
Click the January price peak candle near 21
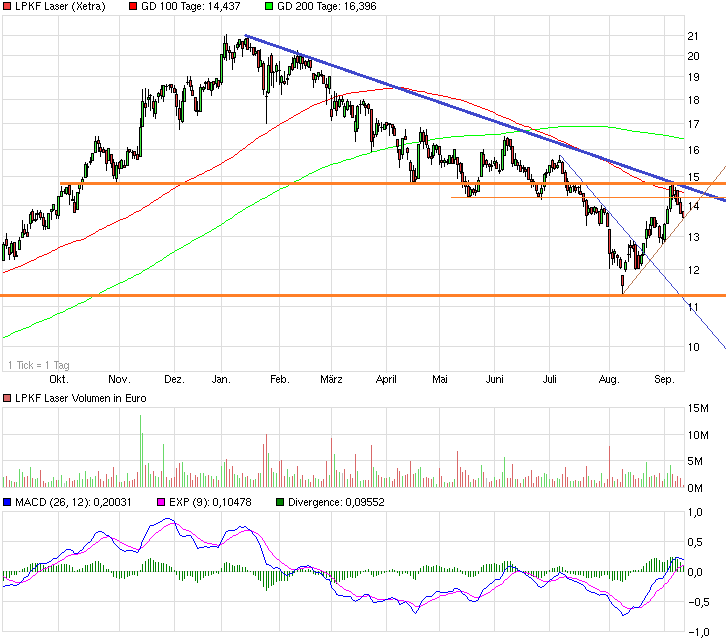(x=225, y=47)
